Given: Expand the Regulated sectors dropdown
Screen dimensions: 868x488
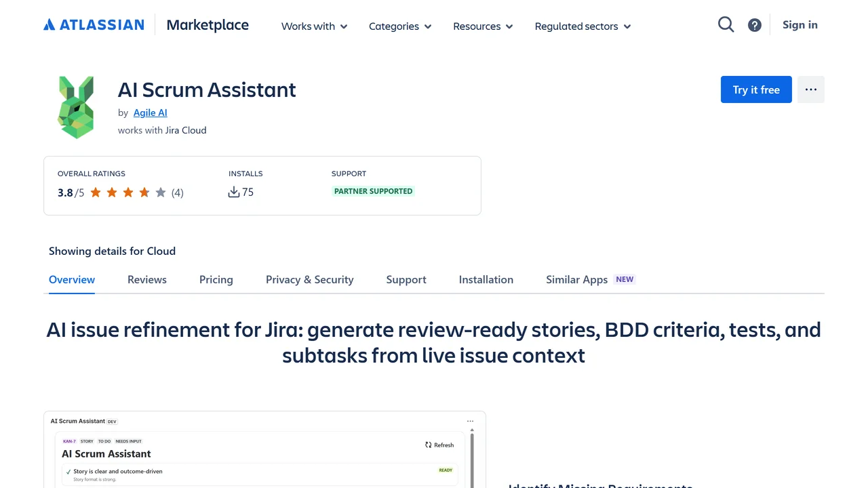Looking at the screenshot, I should point(583,26).
